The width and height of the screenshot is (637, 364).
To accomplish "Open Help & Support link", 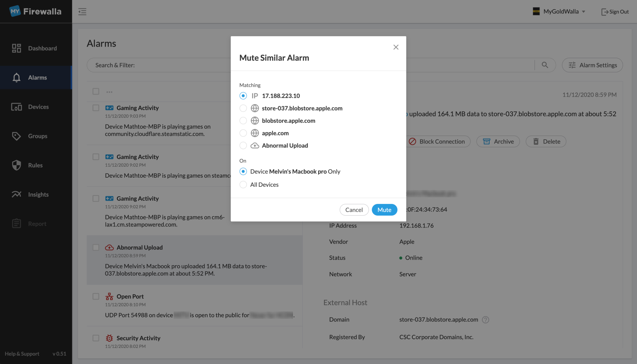I will click(x=22, y=354).
